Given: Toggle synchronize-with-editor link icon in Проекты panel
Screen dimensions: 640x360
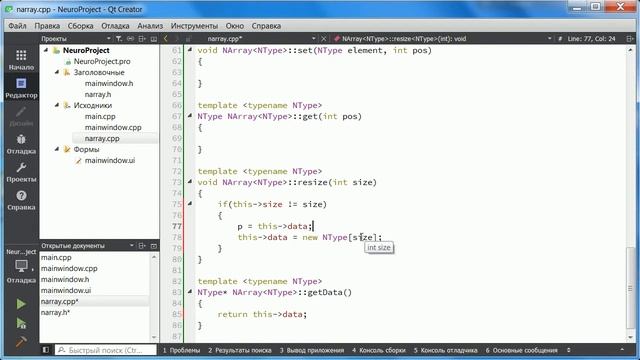Looking at the screenshot, I should pos(130,39).
